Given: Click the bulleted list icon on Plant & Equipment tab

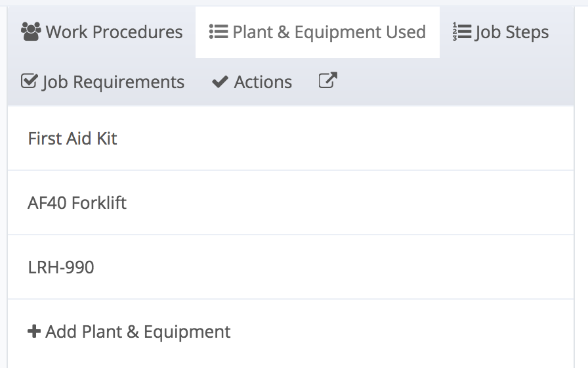Looking at the screenshot, I should click(218, 32).
